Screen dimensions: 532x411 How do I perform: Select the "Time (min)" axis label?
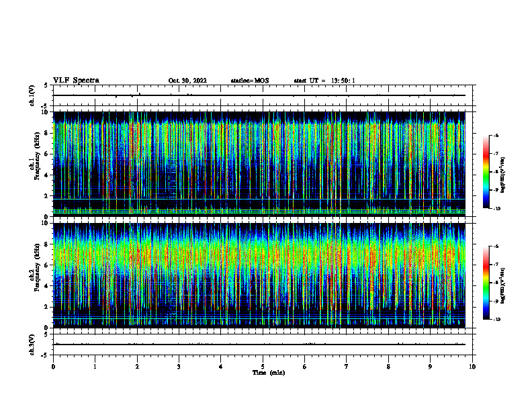click(x=269, y=373)
